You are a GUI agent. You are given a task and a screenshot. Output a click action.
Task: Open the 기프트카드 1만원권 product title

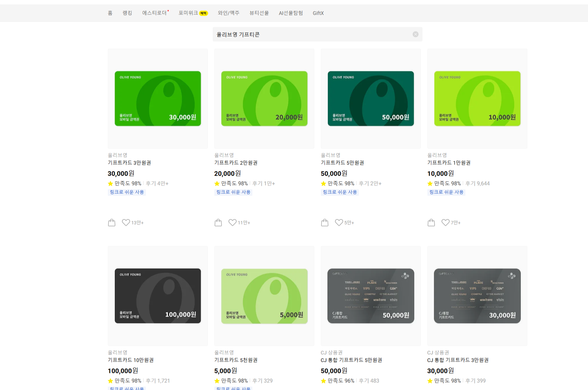449,163
